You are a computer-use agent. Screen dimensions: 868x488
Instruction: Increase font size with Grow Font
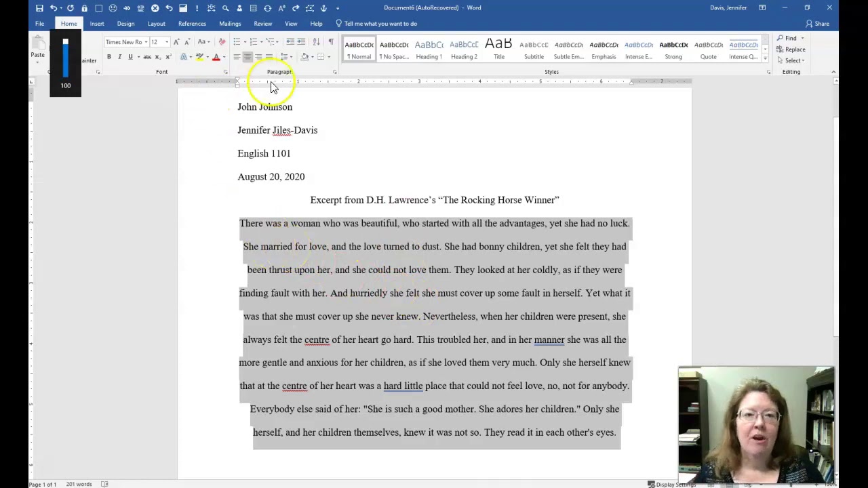(x=176, y=42)
